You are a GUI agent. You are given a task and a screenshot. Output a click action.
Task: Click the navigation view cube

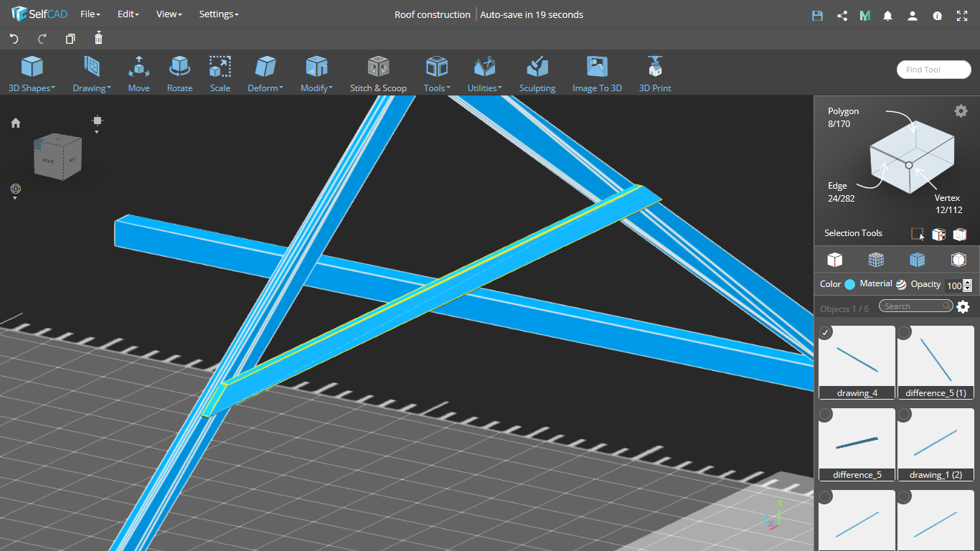pos(57,156)
